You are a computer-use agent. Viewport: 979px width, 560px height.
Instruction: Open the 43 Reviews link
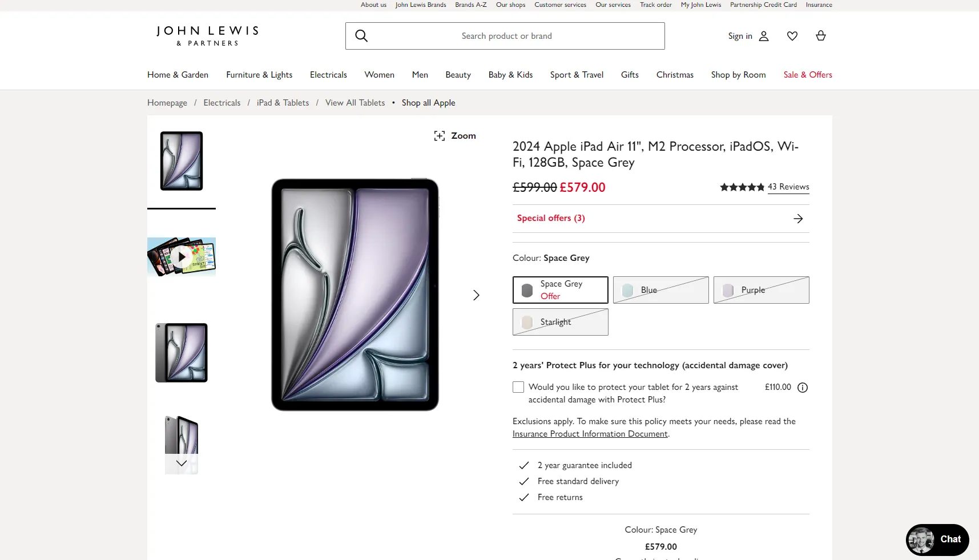[788, 187]
